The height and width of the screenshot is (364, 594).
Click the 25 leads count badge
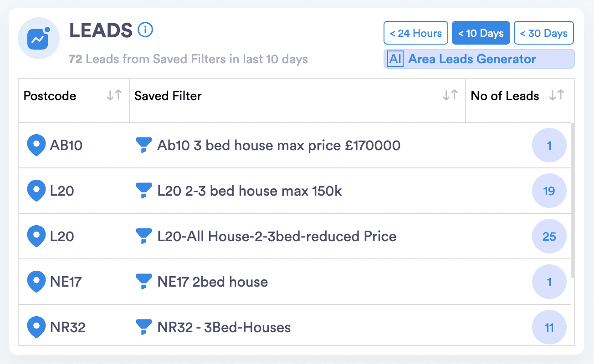point(549,237)
